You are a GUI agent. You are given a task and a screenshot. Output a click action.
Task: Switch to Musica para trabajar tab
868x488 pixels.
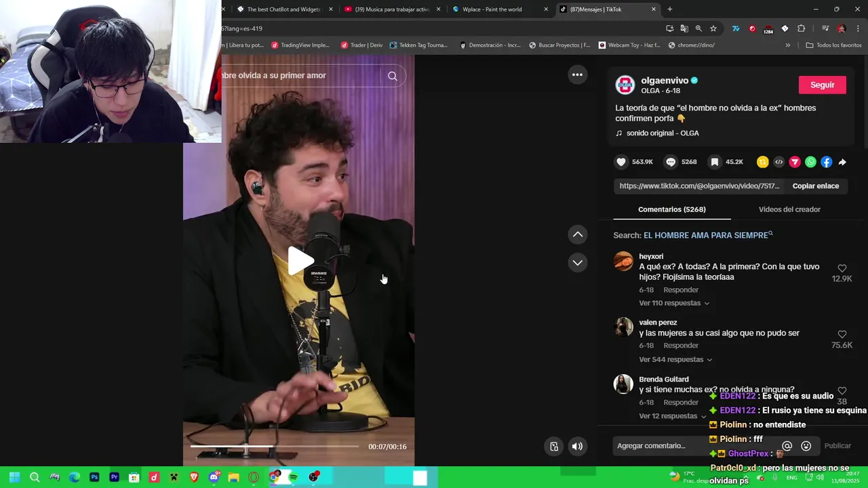pos(393,9)
